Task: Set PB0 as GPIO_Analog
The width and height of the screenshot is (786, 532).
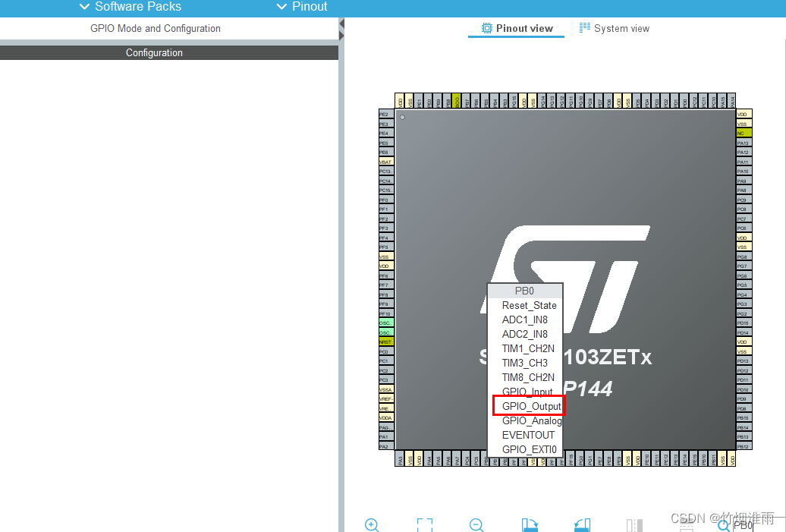Action: (525, 420)
